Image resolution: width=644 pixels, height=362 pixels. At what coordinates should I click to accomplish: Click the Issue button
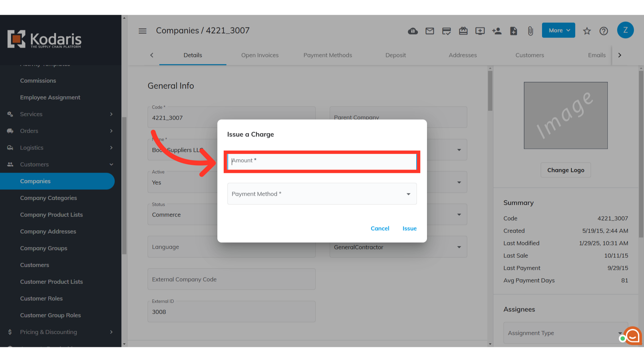[x=410, y=228]
